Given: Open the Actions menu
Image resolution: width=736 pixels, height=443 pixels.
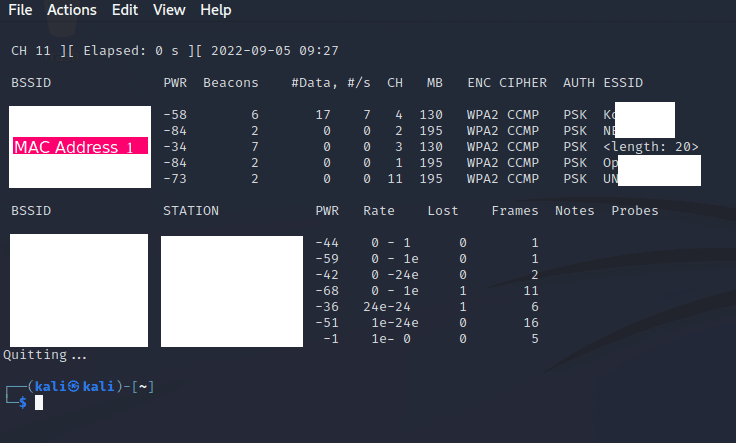Looking at the screenshot, I should point(72,10).
